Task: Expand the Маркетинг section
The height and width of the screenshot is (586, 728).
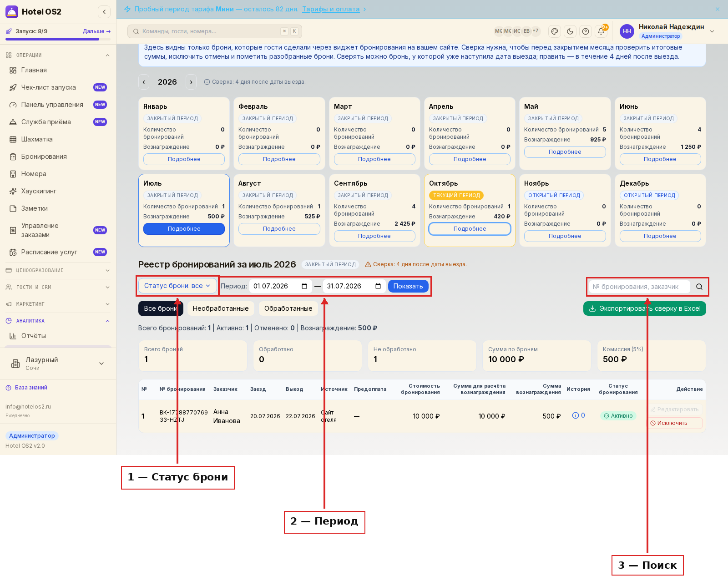Action: (x=57, y=304)
